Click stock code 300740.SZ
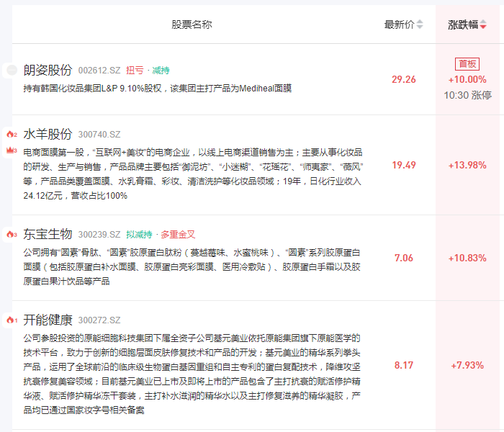The width and height of the screenshot is (504, 432). pos(99,135)
